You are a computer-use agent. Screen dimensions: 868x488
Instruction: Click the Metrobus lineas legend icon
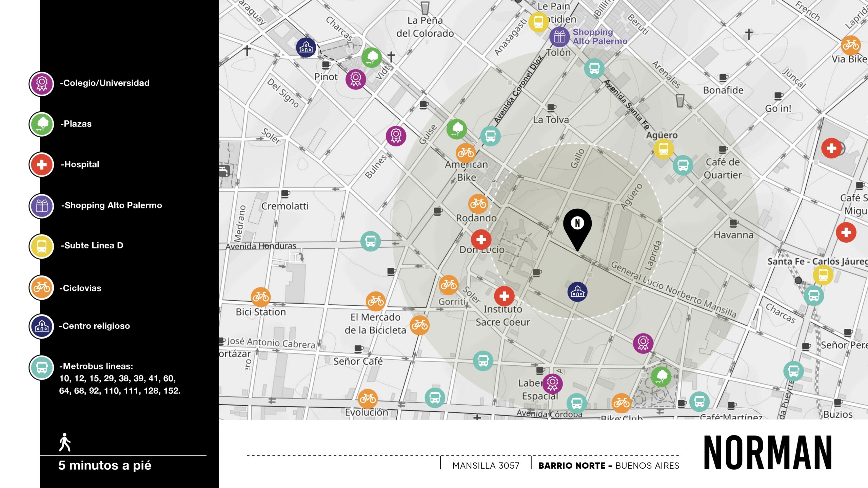coord(42,367)
